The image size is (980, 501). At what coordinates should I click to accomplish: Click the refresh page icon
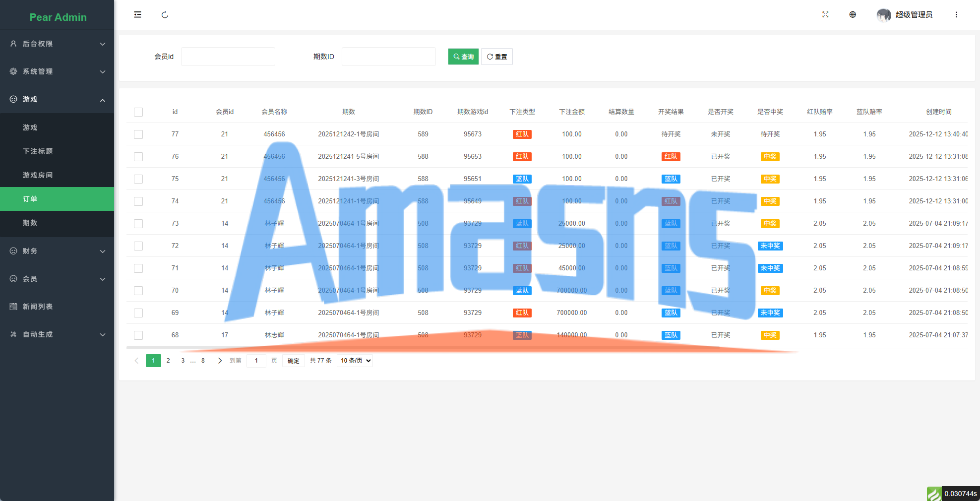(165, 15)
